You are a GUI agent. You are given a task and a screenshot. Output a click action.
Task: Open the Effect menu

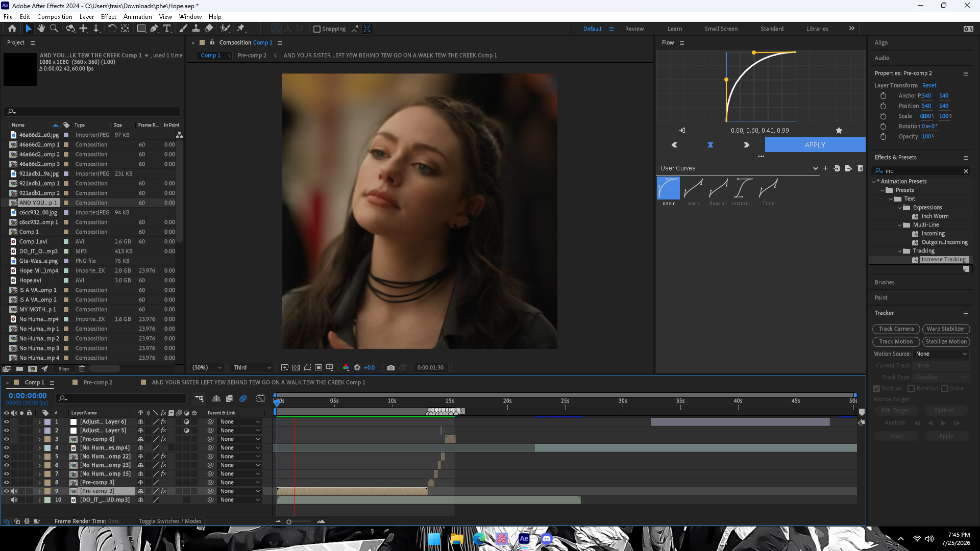(x=109, y=16)
